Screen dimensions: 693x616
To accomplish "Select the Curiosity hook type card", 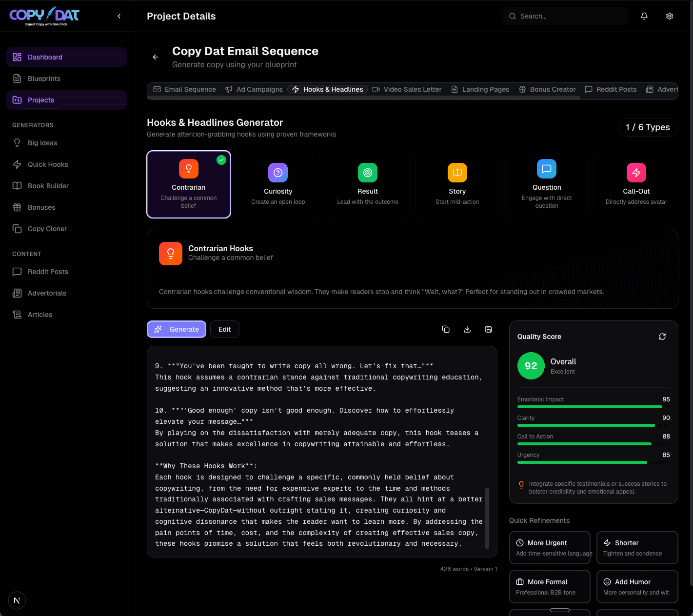I will pos(278,184).
